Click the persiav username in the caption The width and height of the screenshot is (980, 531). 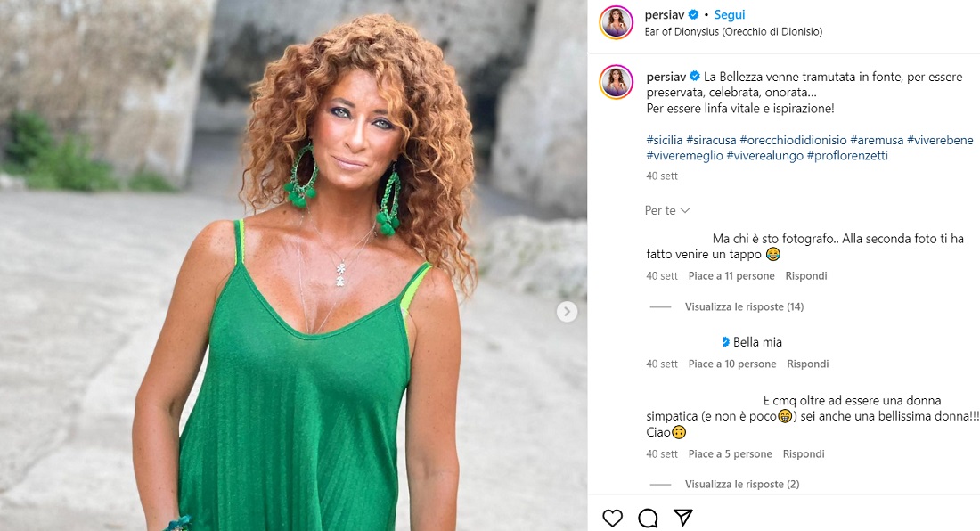tap(665, 77)
